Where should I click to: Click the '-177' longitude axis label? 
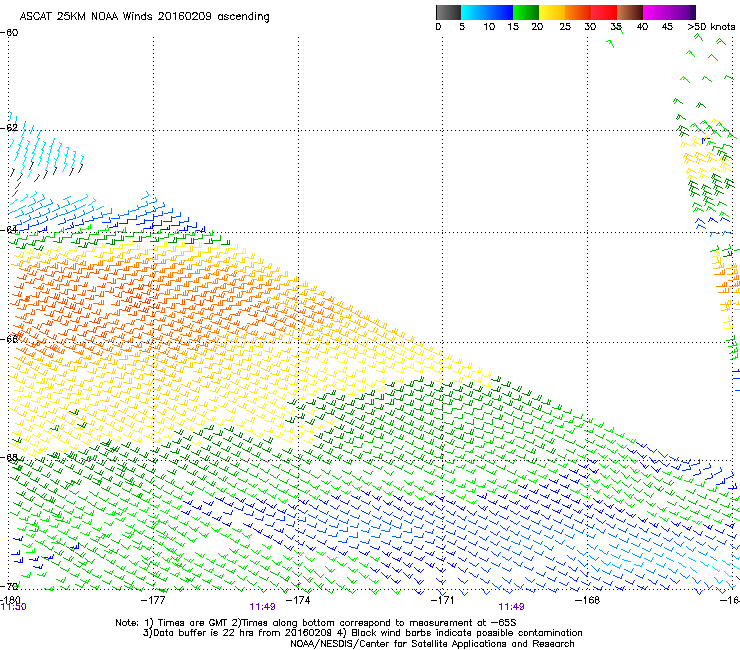coord(153,600)
